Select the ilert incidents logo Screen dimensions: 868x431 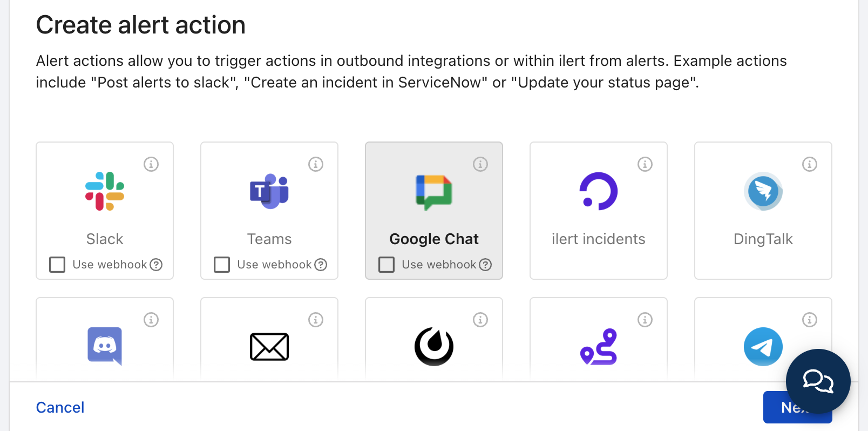[x=598, y=191]
